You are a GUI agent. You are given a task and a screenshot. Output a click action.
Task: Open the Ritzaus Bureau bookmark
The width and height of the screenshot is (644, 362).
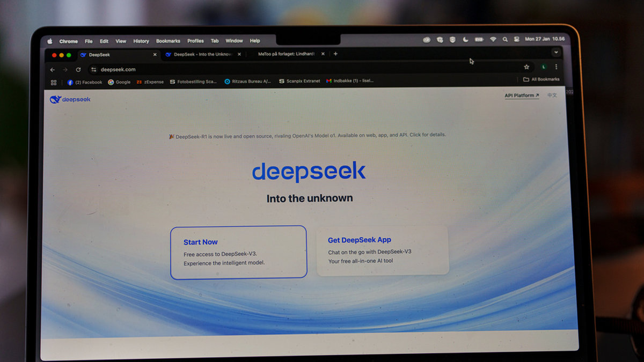[x=248, y=82]
